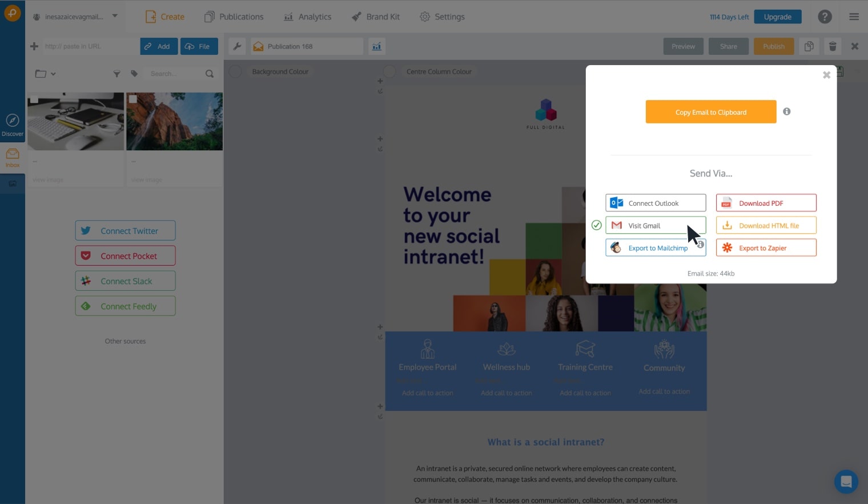Export to Zapier
The image size is (868, 504).
coord(766,247)
